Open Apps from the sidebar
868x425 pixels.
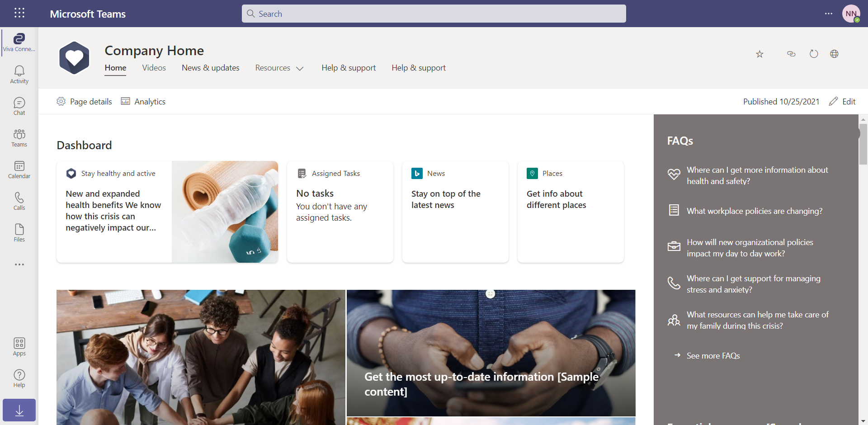[x=19, y=346]
